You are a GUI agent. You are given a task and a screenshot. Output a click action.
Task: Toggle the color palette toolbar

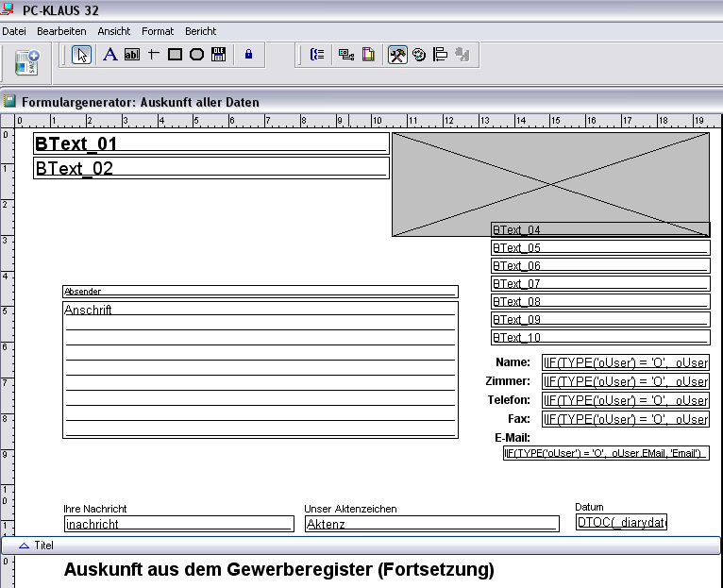(x=419, y=55)
